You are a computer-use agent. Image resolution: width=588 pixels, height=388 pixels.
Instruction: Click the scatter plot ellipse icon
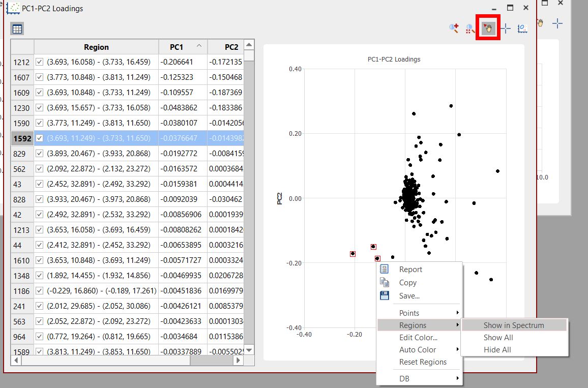point(522,28)
